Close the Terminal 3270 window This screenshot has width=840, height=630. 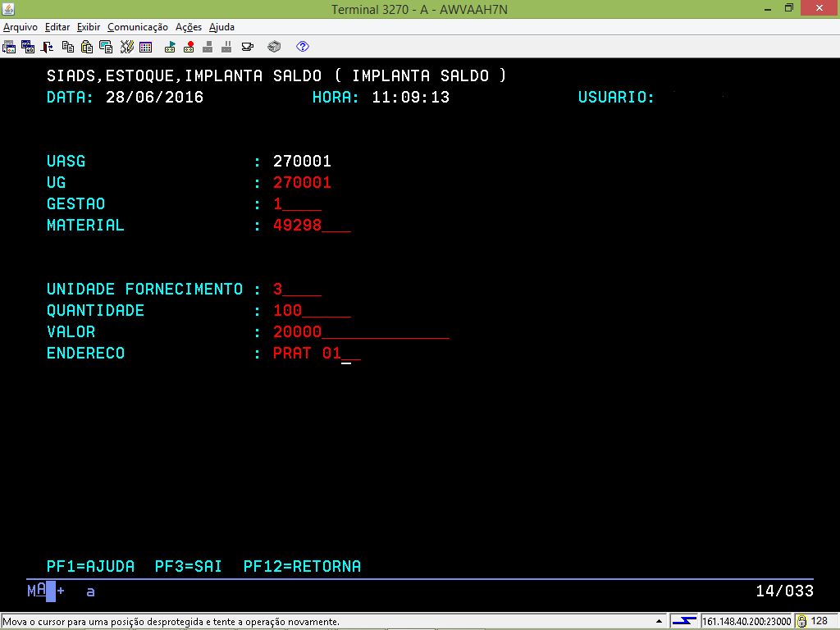click(819, 8)
